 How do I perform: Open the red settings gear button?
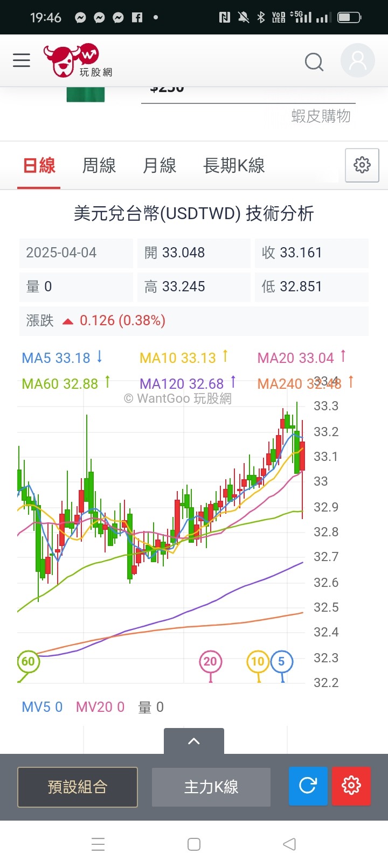coord(351,786)
